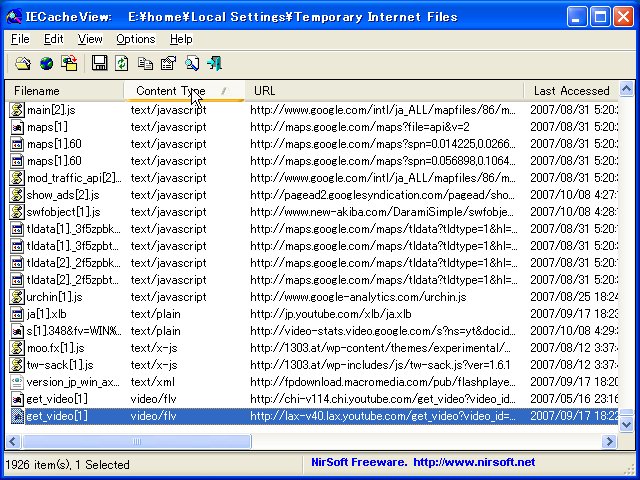Click the fpdownload.macromedia.com URL cell
640x480 pixels.
click(383, 382)
